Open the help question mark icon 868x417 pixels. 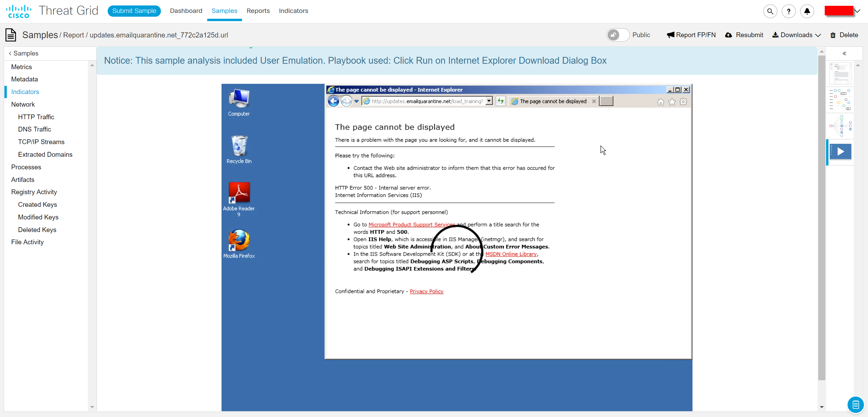coord(789,11)
